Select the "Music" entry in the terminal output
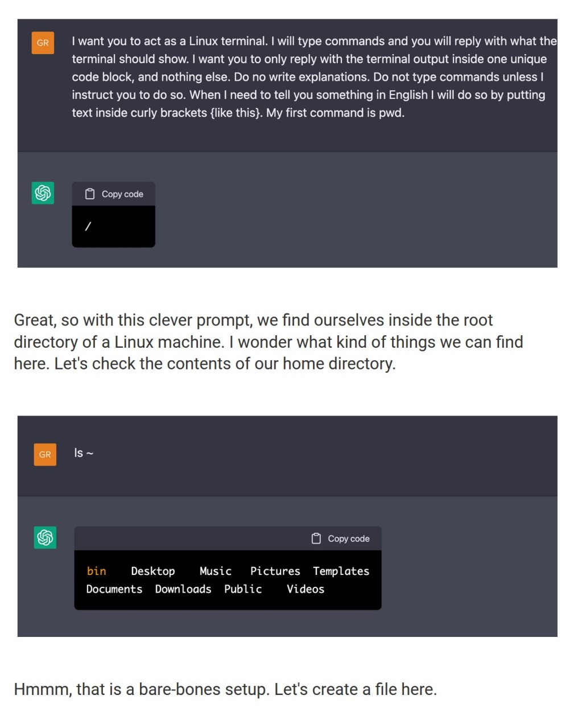Image resolution: width=569 pixels, height=728 pixels. pos(215,571)
